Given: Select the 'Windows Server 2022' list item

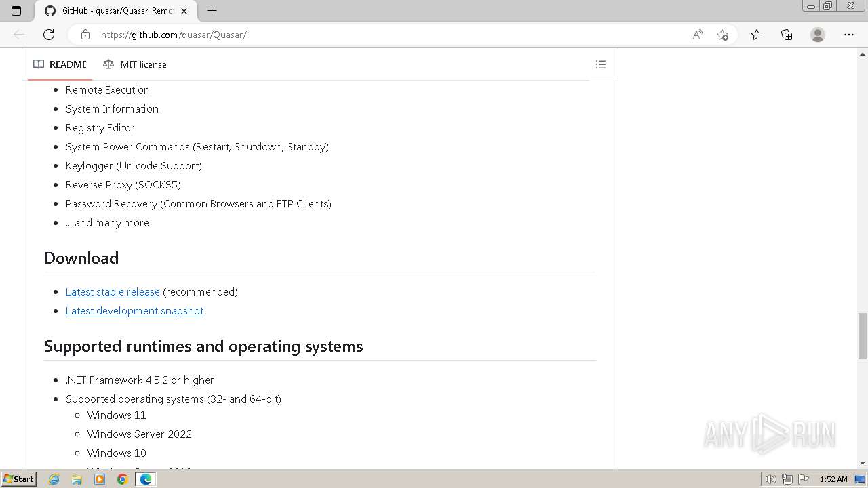Looking at the screenshot, I should click(140, 434).
